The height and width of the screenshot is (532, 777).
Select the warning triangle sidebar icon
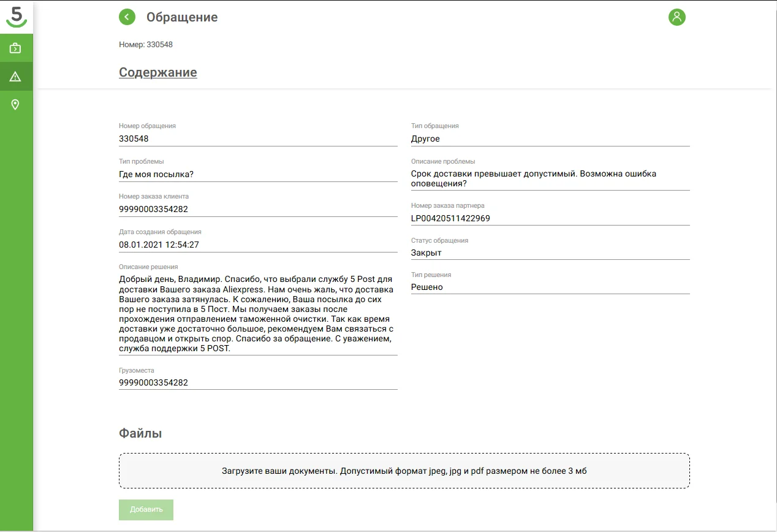tap(16, 77)
